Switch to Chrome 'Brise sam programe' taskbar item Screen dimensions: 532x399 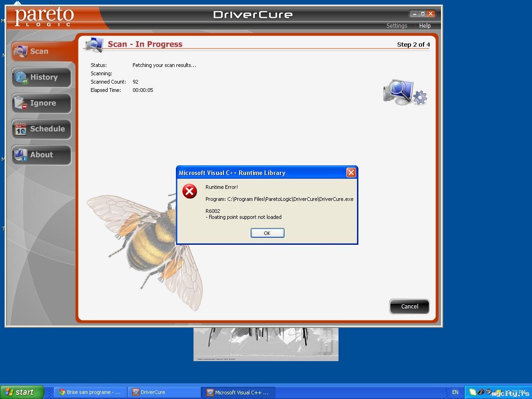point(90,392)
